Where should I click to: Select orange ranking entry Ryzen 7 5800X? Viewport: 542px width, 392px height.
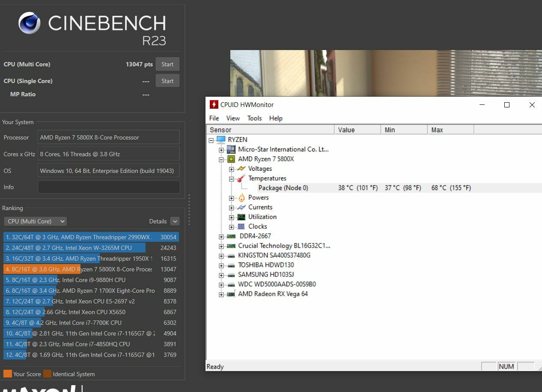coord(91,269)
